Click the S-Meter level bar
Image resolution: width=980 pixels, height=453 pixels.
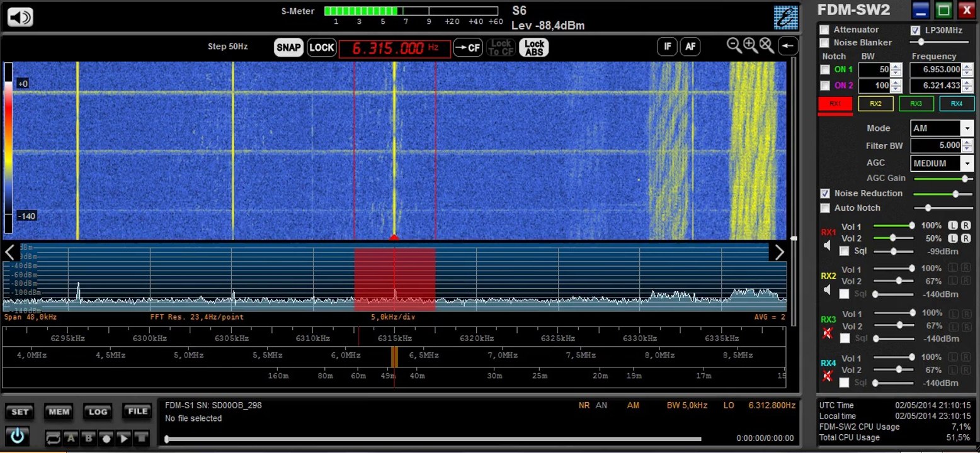(411, 11)
